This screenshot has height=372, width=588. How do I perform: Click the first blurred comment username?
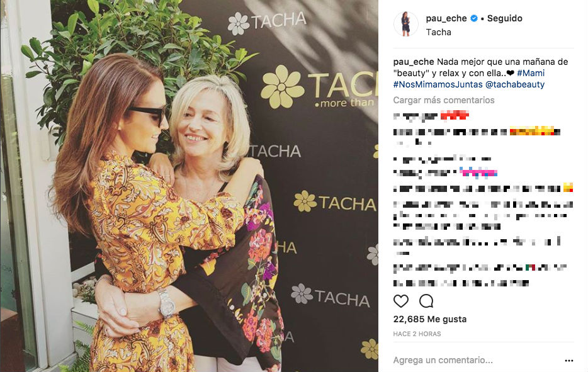[415, 116]
